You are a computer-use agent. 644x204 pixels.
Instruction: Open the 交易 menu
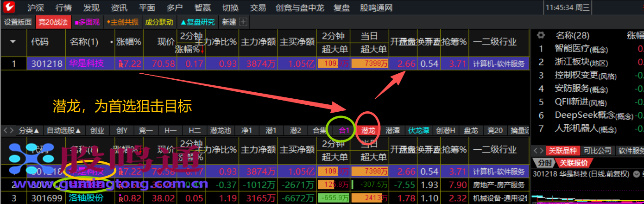pos(258,7)
